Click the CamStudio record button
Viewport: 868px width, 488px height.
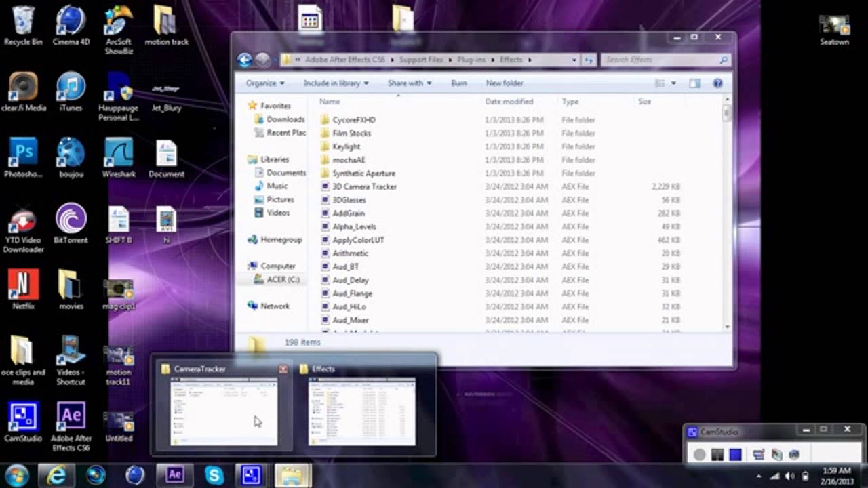pos(699,454)
